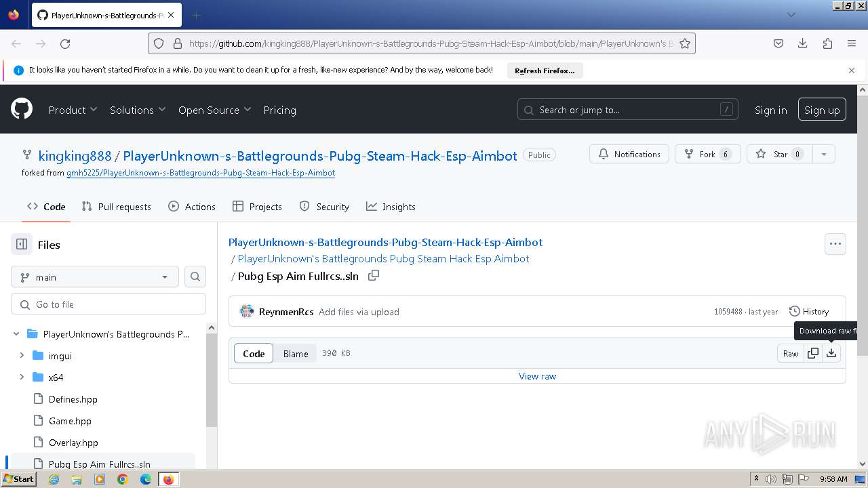Switch to Blame view toggle
The image size is (868, 488).
point(296,353)
